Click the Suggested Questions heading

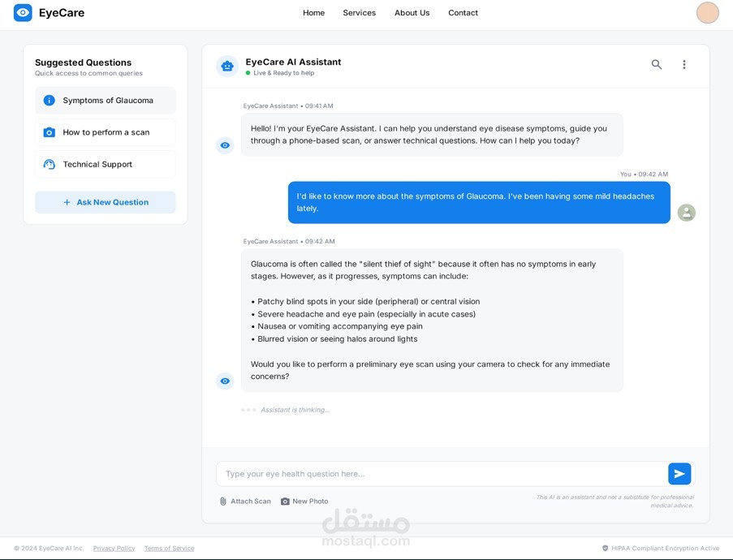84,62
